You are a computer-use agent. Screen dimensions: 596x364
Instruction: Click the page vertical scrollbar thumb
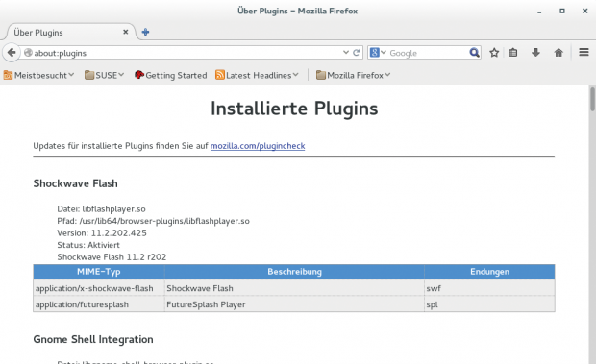click(x=592, y=99)
